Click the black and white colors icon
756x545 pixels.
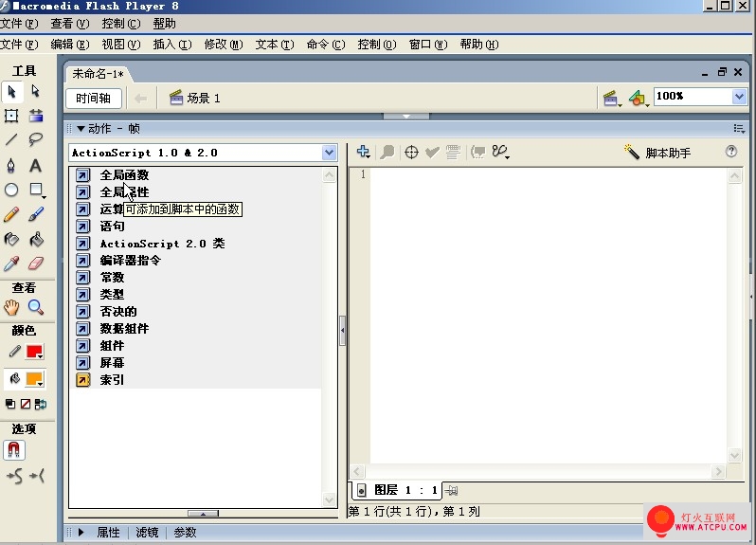pos(10,404)
